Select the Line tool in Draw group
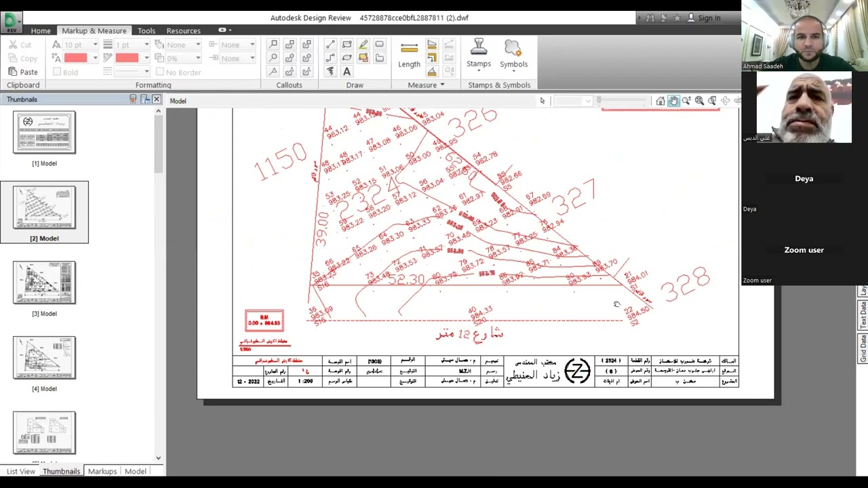The width and height of the screenshot is (868, 488). tap(330, 45)
